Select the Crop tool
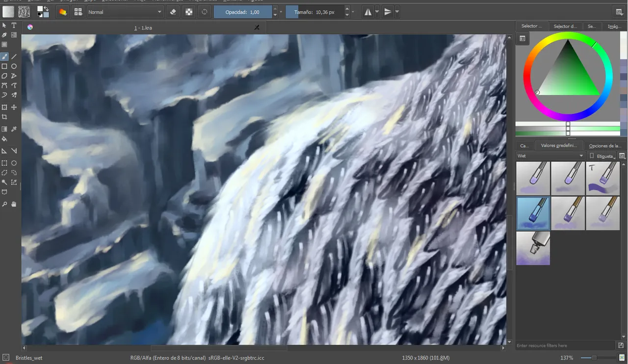This screenshot has height=364, width=628. [x=4, y=117]
